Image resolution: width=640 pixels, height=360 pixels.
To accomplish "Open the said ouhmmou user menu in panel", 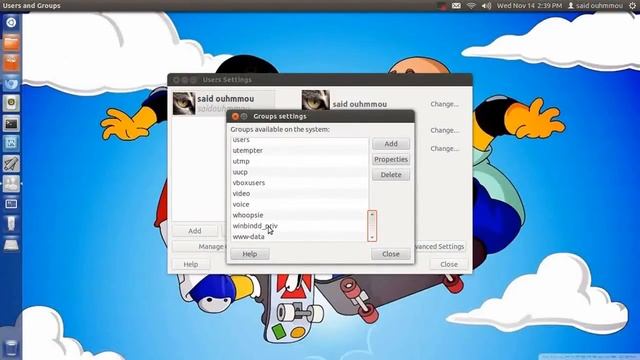I will pyautogui.click(x=595, y=6).
